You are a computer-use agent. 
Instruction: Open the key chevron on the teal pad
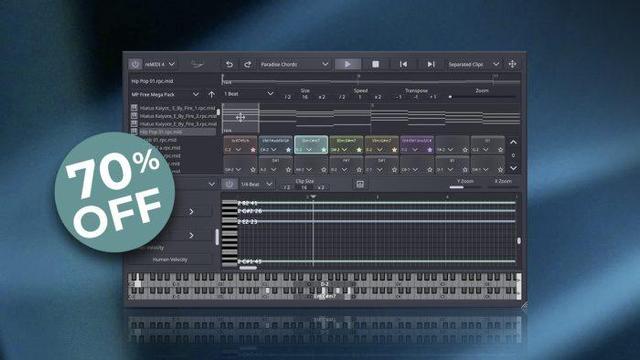click(309, 150)
